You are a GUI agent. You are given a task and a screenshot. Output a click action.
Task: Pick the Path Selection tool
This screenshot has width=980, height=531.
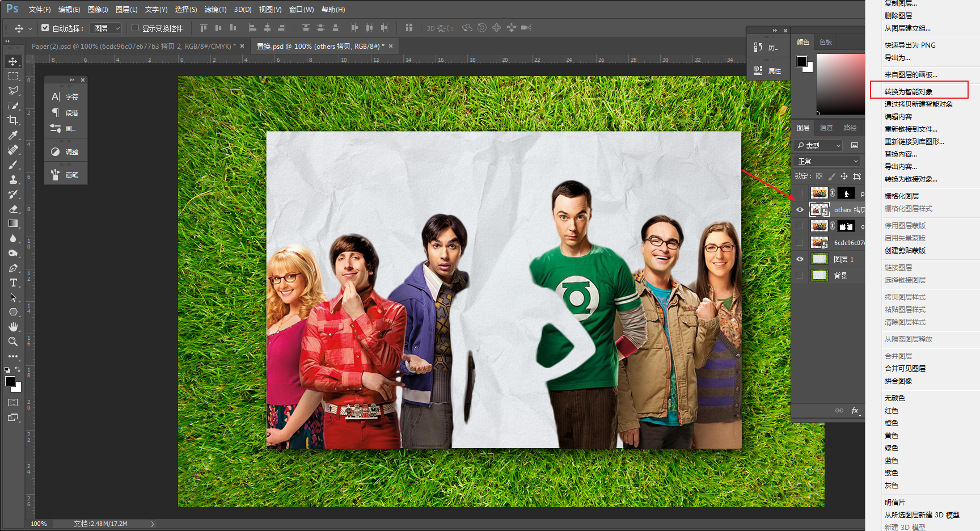click(x=12, y=297)
